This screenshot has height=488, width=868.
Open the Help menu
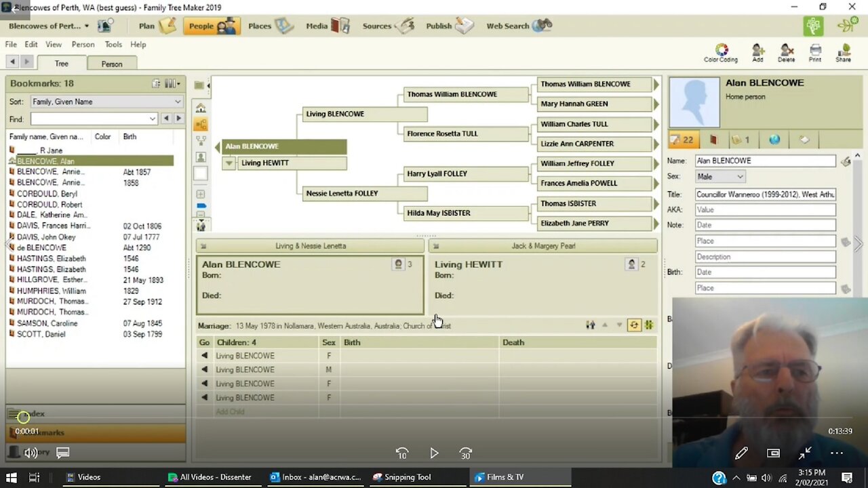pyautogui.click(x=138, y=44)
